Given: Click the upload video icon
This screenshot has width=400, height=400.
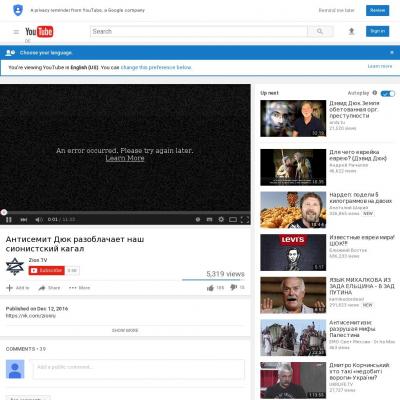Looking at the screenshot, I should (x=351, y=31).
